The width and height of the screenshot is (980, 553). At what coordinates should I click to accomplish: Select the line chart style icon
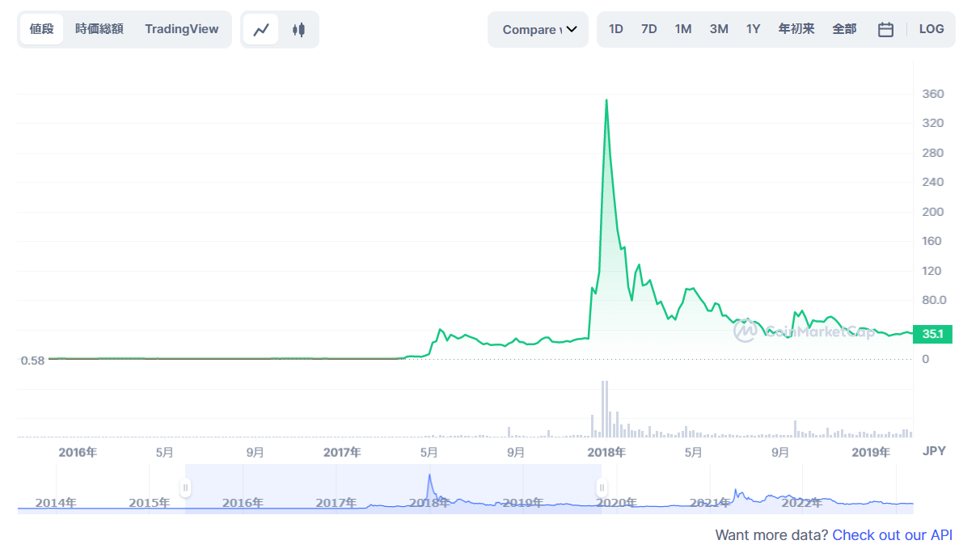[x=260, y=28]
